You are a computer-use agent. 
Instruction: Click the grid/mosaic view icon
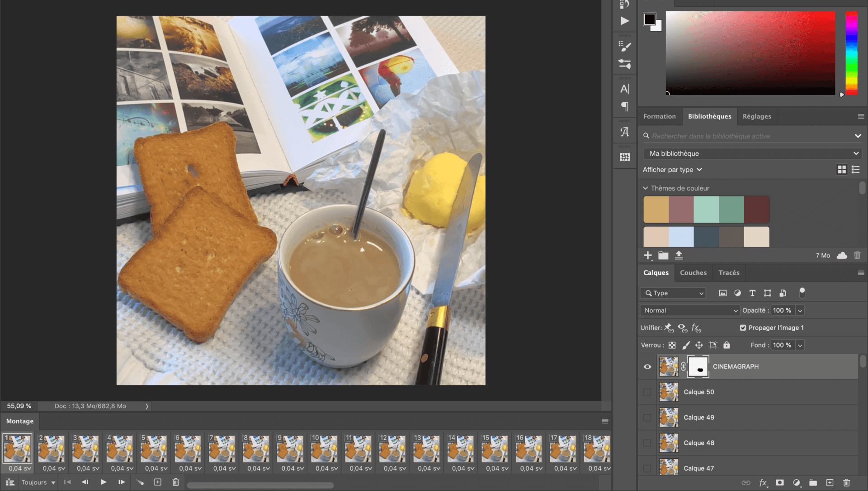(x=842, y=169)
